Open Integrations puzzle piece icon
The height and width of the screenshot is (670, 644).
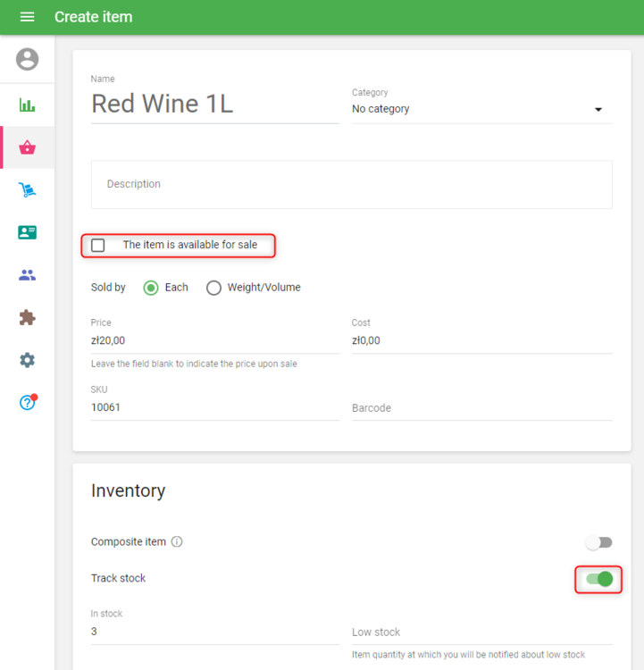[27, 317]
